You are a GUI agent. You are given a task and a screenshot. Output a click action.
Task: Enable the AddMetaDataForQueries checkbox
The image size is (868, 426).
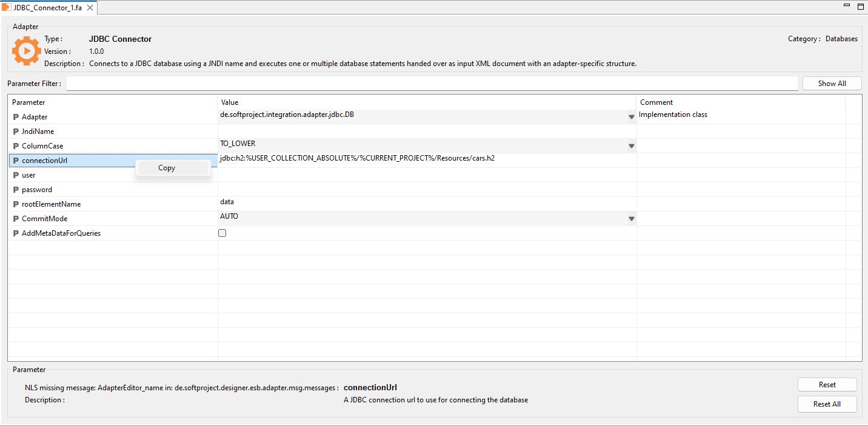pos(222,233)
